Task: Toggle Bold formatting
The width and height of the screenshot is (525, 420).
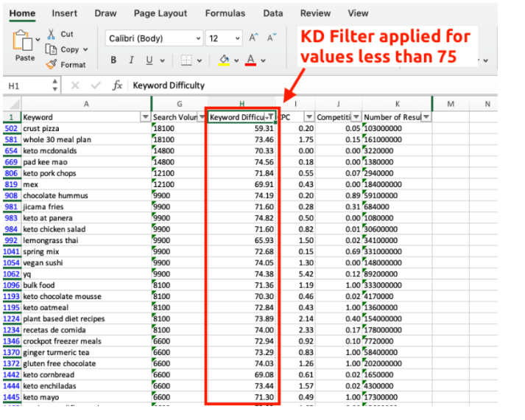Action: pos(113,60)
